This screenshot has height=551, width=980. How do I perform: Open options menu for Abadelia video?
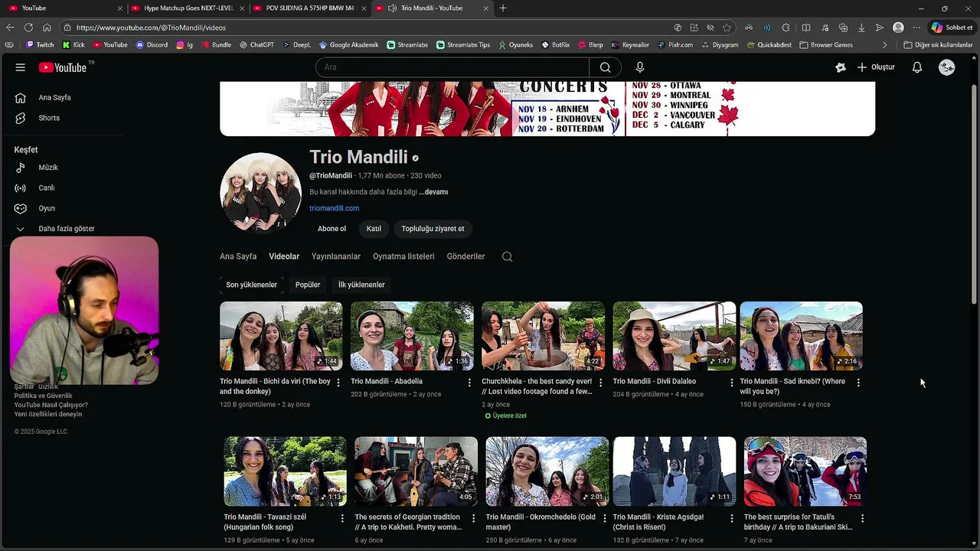(469, 383)
